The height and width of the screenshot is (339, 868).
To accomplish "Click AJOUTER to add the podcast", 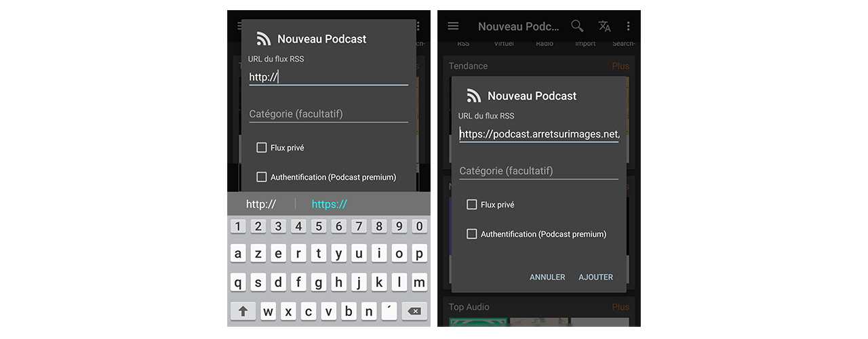I will pyautogui.click(x=595, y=277).
